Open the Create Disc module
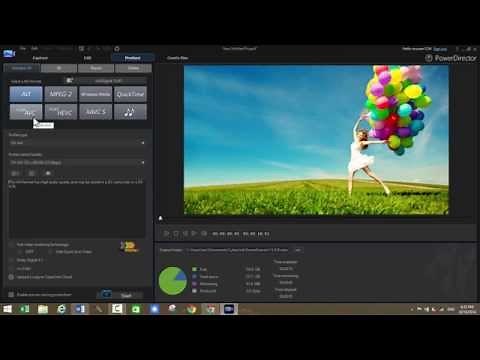The width and height of the screenshot is (480, 360). pos(177,58)
